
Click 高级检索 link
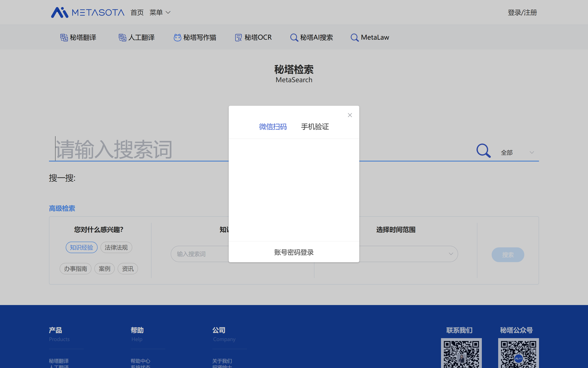pos(62,209)
